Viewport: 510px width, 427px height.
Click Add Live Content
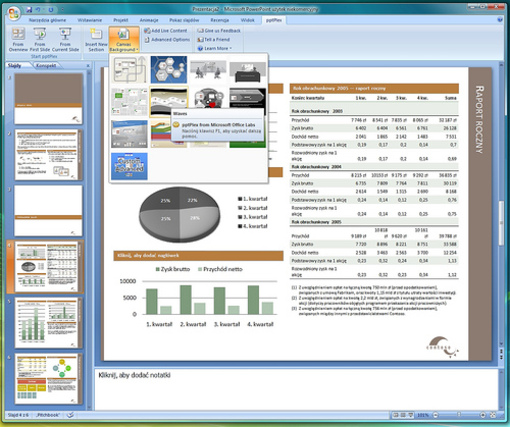(166, 31)
